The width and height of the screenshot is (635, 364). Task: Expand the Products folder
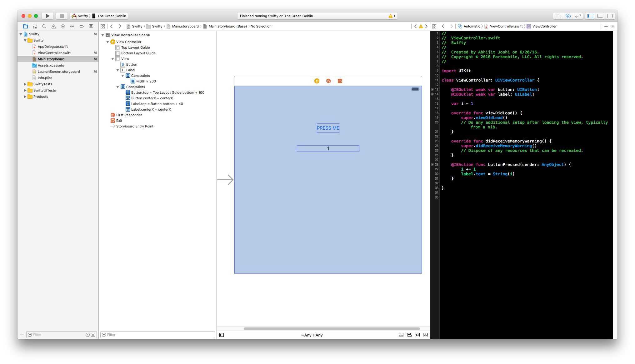[25, 97]
